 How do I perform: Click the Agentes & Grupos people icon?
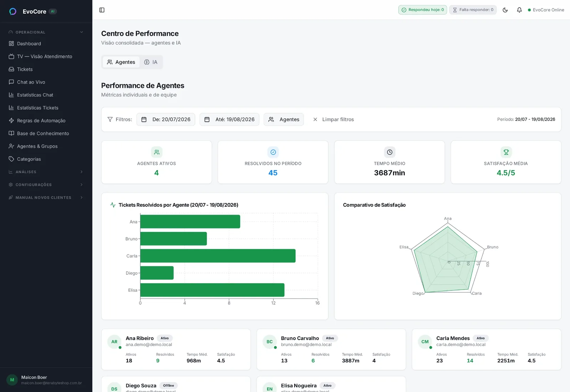click(11, 146)
